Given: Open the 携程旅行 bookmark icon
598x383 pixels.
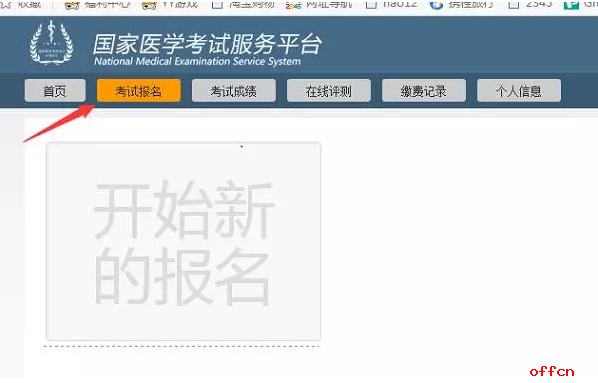Looking at the screenshot, I should [x=436, y=4].
